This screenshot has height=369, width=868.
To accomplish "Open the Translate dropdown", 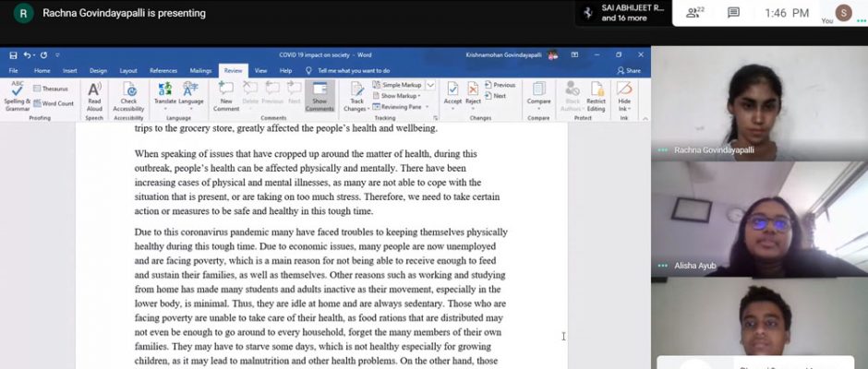I will point(165,96).
